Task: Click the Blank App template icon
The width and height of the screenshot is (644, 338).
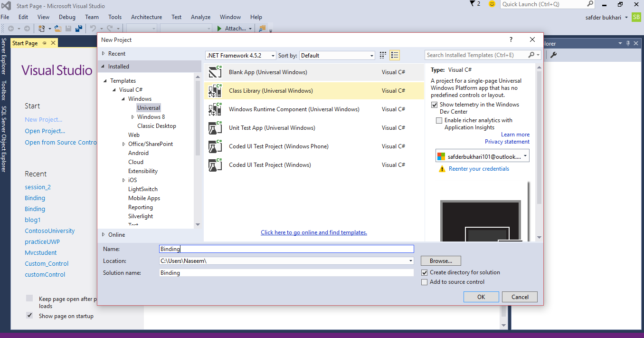Action: click(215, 72)
